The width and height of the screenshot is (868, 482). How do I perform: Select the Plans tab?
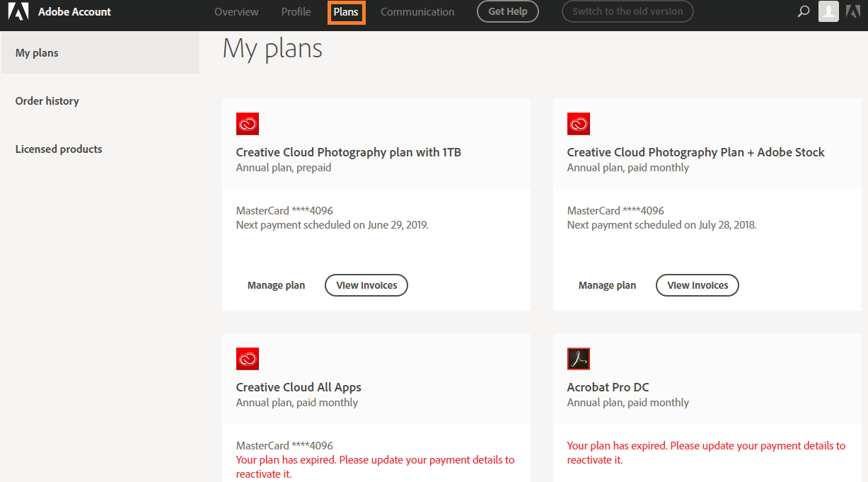pyautogui.click(x=346, y=12)
